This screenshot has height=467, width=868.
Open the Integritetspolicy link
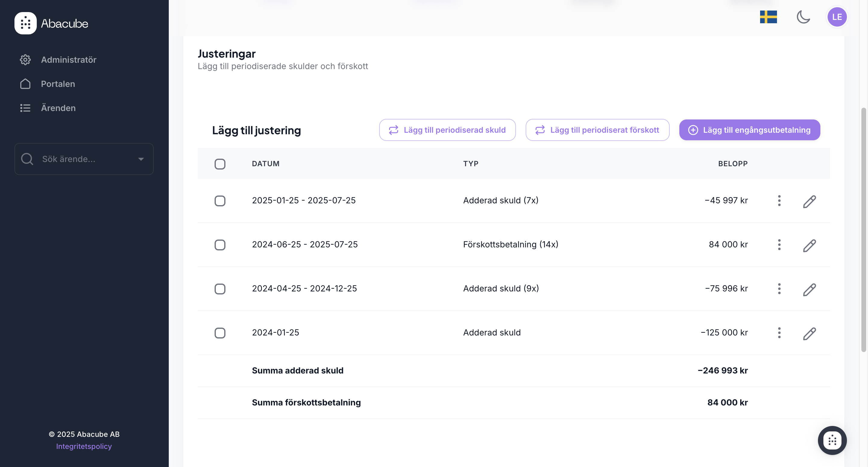(x=83, y=446)
